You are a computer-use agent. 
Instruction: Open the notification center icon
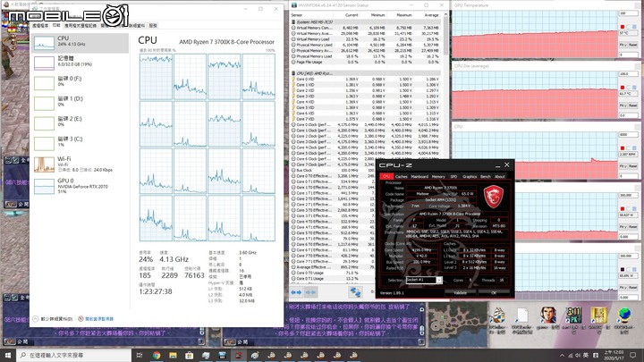tap(633, 356)
